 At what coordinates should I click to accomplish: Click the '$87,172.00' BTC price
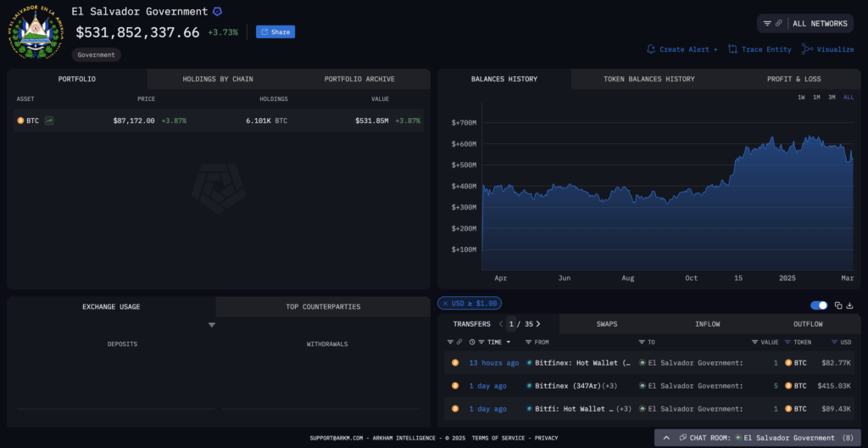tap(134, 120)
